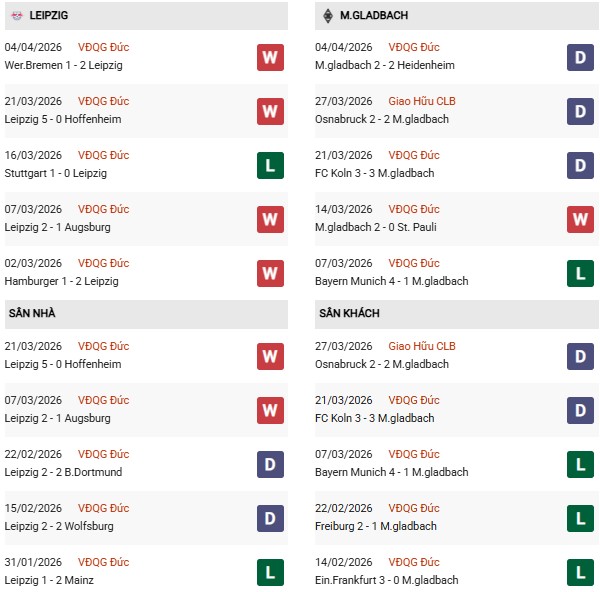Click L badge for Leipzig 1 - 2 Mainz
The height and width of the screenshot is (592, 600).
[x=270, y=572]
